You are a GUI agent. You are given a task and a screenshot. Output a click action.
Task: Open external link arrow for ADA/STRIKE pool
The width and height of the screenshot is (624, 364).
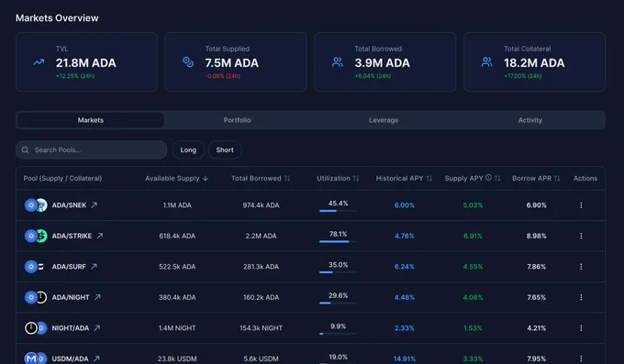(x=99, y=236)
